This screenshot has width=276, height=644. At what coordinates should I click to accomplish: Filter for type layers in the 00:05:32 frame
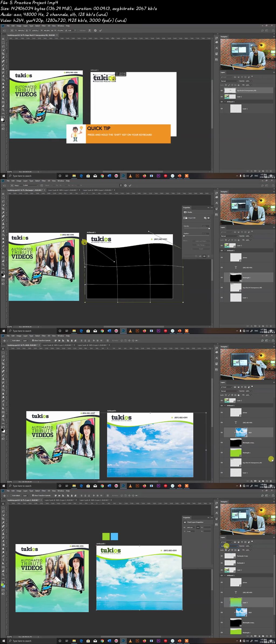point(242,387)
